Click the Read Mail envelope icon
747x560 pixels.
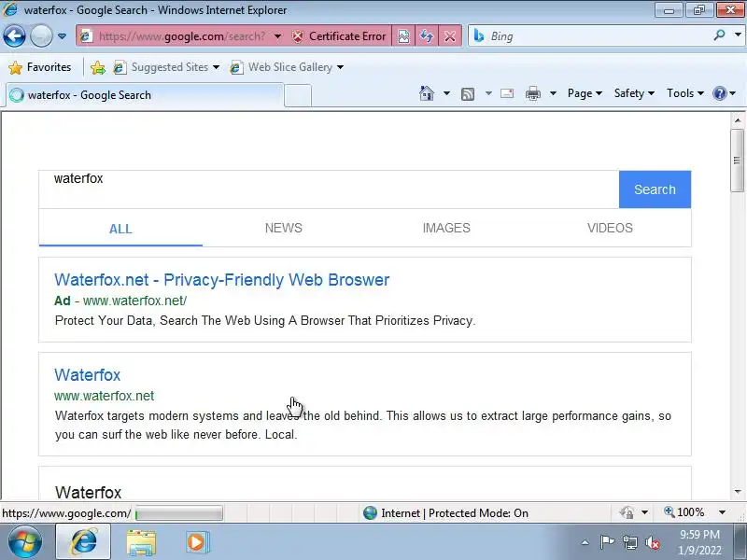507,93
